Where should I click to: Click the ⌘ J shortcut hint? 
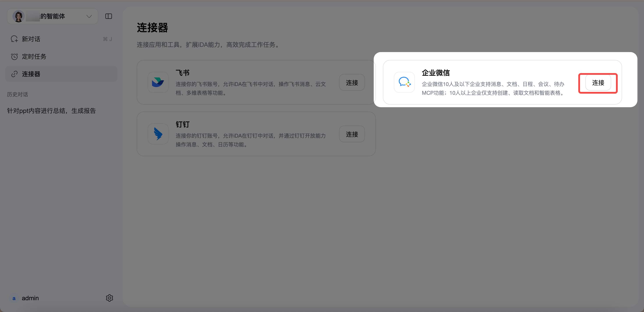[x=108, y=39]
